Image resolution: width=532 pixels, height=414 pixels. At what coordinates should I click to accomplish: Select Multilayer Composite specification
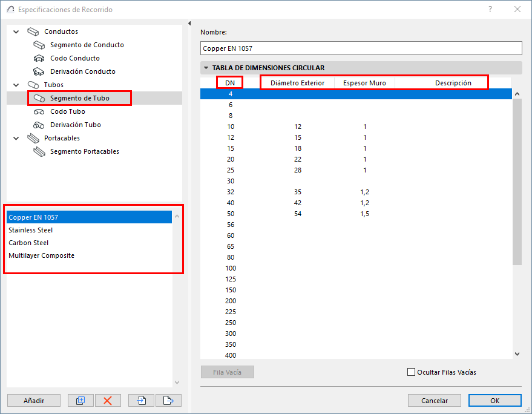89,255
